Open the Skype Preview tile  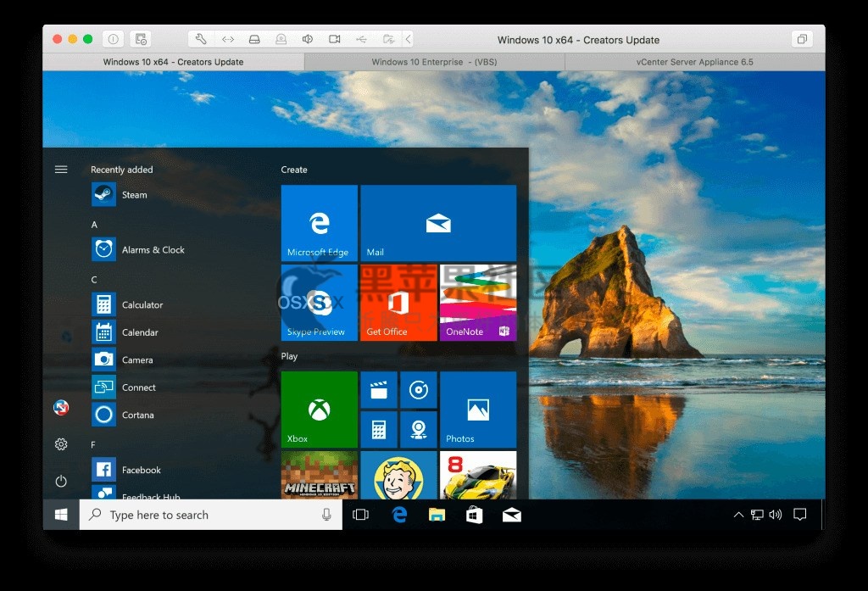pyautogui.click(x=320, y=303)
